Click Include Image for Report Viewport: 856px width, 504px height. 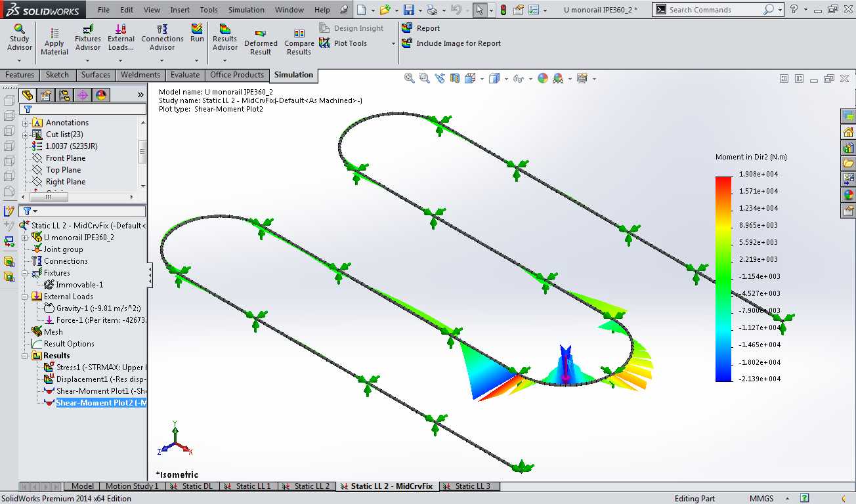[451, 43]
